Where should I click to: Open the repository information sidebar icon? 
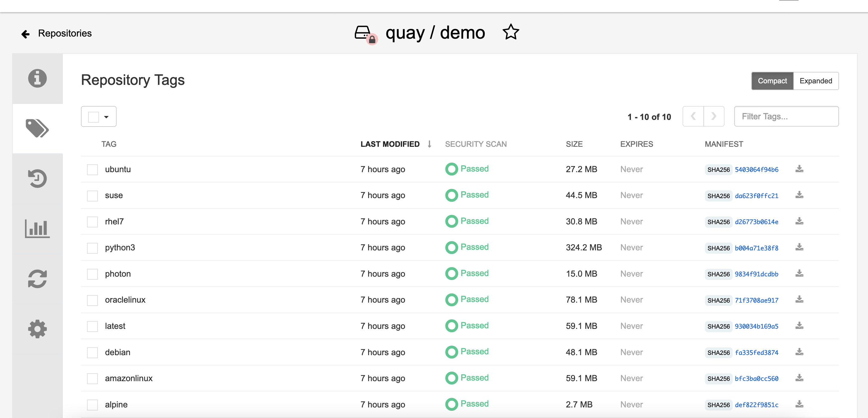(x=37, y=79)
